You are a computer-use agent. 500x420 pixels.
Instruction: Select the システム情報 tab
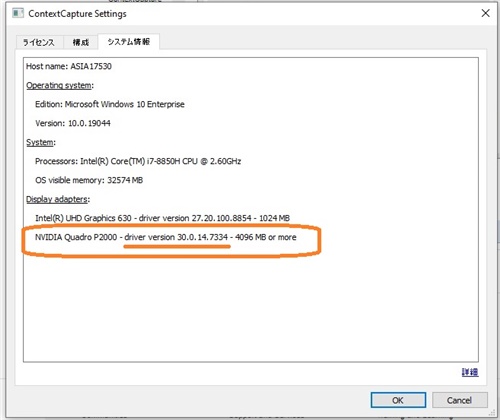pos(129,42)
